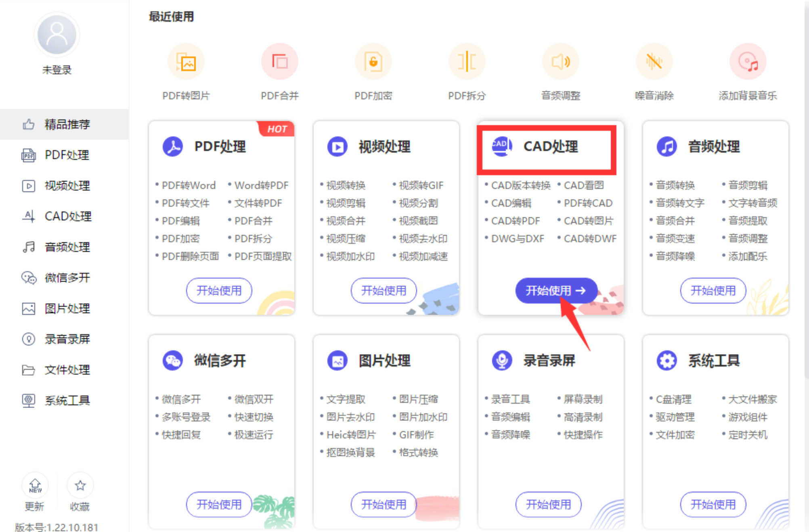Open the 大文件搬家 feature link
This screenshot has width=809, height=532.
point(752,399)
